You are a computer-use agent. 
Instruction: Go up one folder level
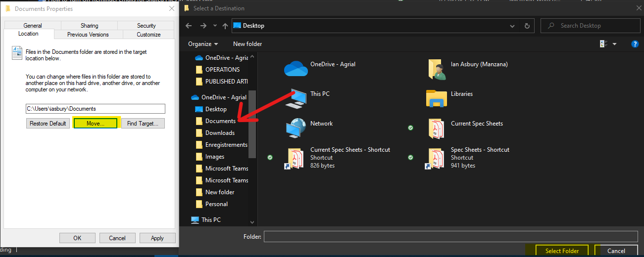pyautogui.click(x=225, y=26)
